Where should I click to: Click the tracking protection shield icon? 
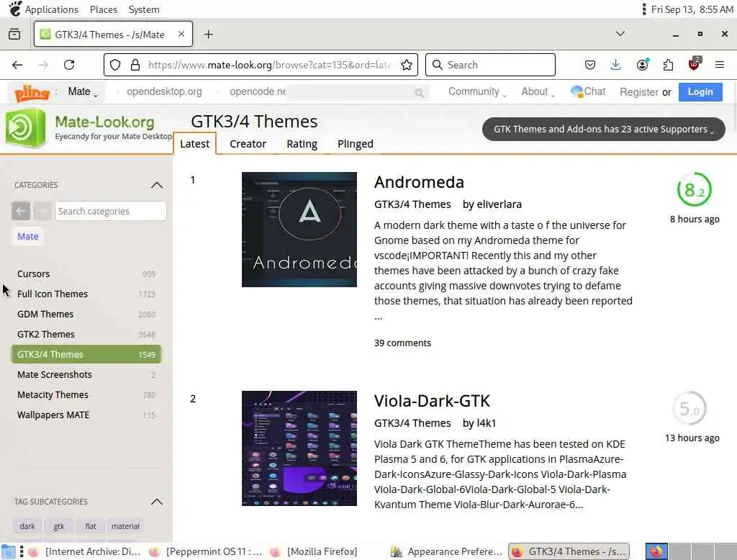click(x=115, y=65)
